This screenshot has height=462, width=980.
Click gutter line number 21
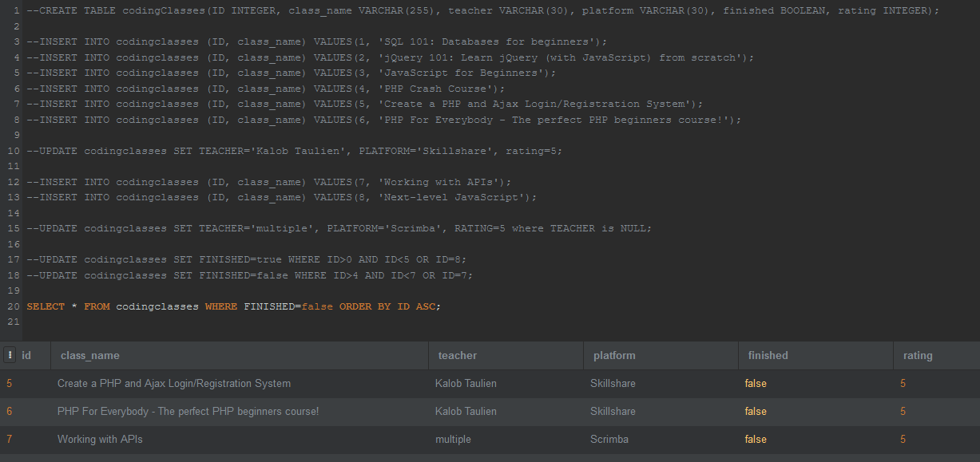click(13, 322)
